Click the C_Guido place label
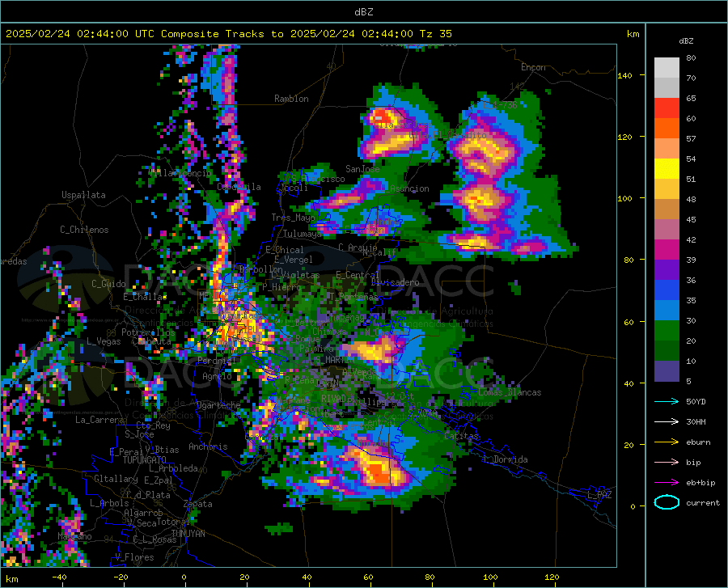The width and height of the screenshot is (728, 588). click(108, 284)
